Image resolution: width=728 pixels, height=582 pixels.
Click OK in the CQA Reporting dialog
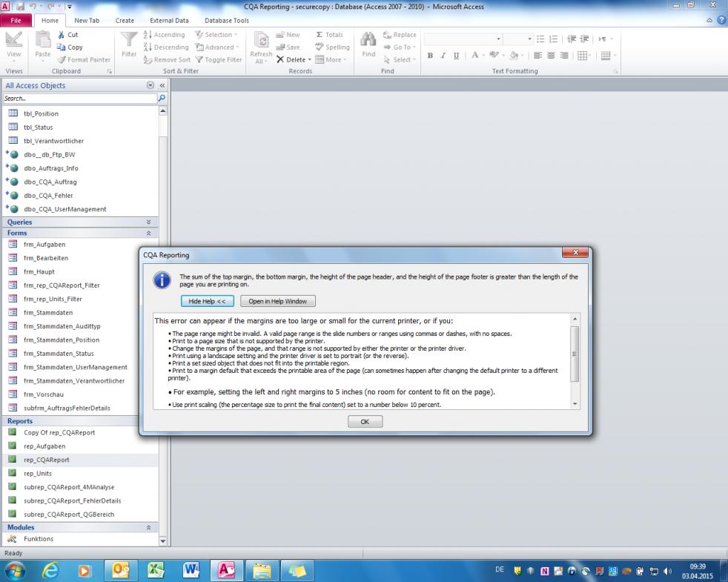(x=365, y=421)
